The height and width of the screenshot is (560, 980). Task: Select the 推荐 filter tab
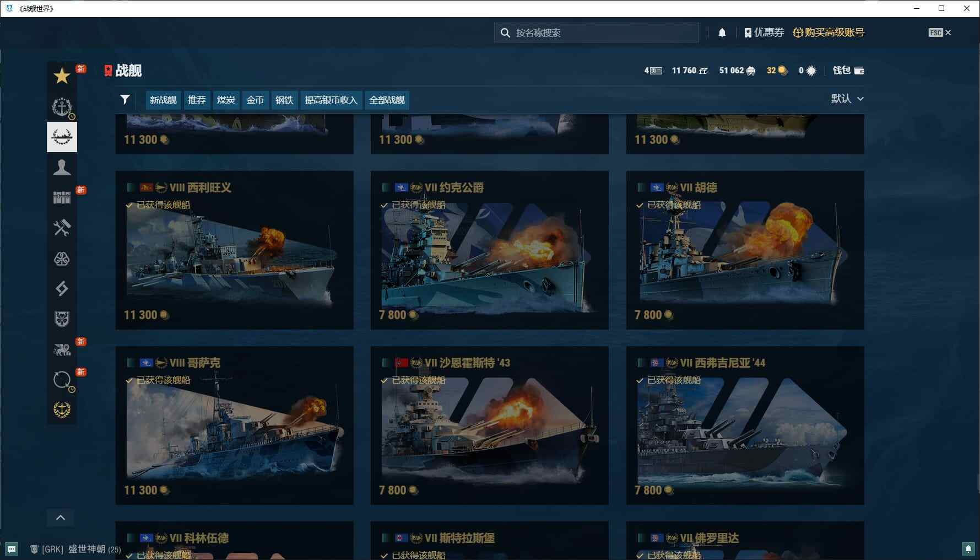(x=197, y=100)
